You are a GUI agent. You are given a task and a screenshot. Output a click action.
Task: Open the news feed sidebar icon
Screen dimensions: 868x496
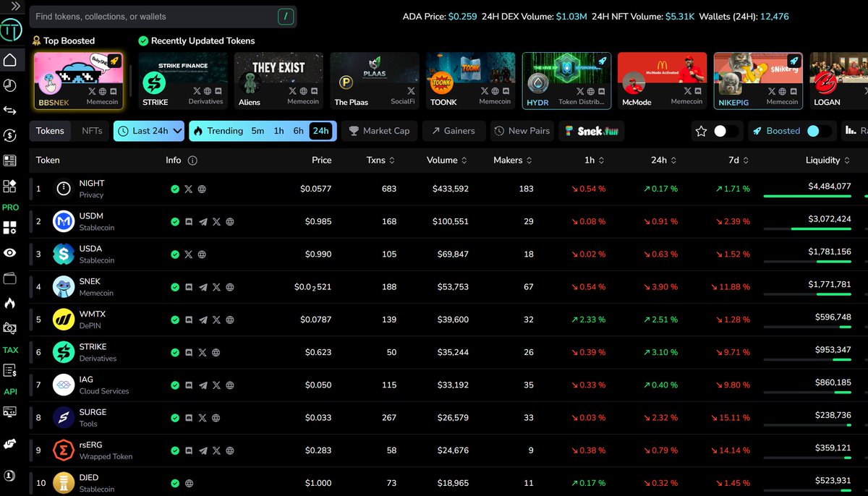[10, 161]
